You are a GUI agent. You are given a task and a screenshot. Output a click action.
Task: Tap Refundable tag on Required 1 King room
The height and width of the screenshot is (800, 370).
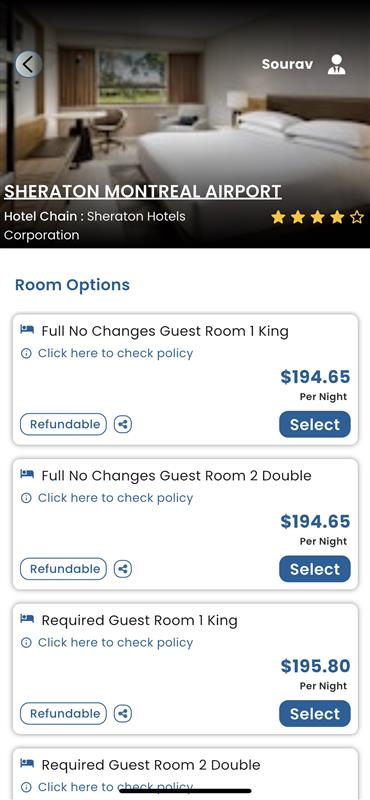point(63,713)
